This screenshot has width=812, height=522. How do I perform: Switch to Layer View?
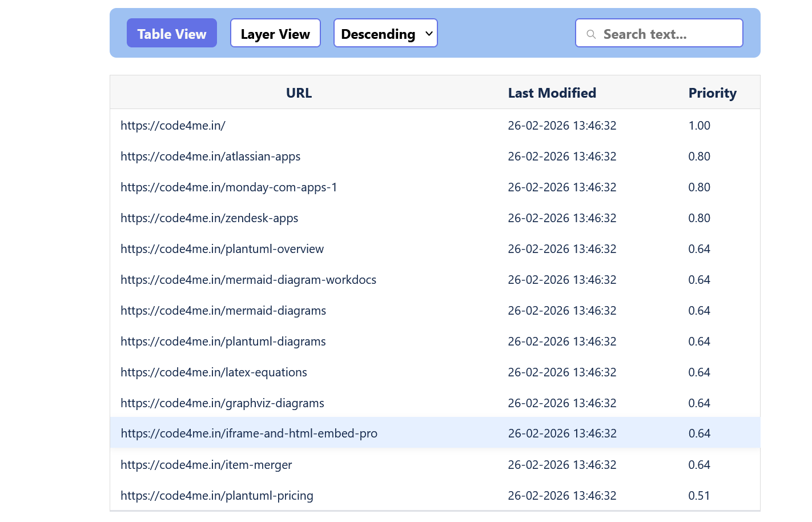275,33
